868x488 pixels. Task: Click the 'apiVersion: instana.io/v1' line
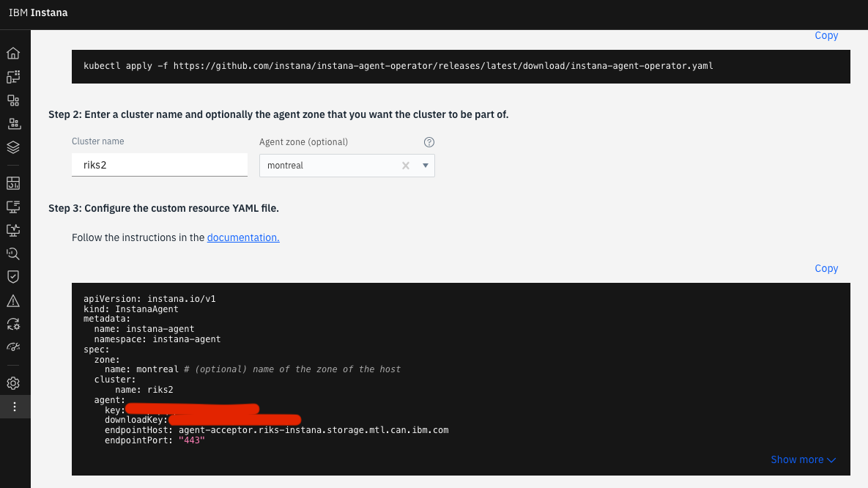click(x=149, y=299)
